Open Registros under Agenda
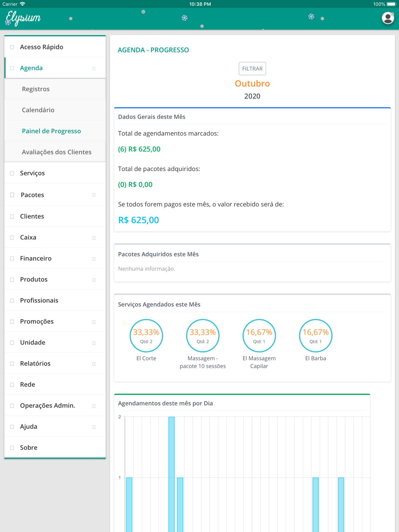399x532 pixels. tap(55, 89)
